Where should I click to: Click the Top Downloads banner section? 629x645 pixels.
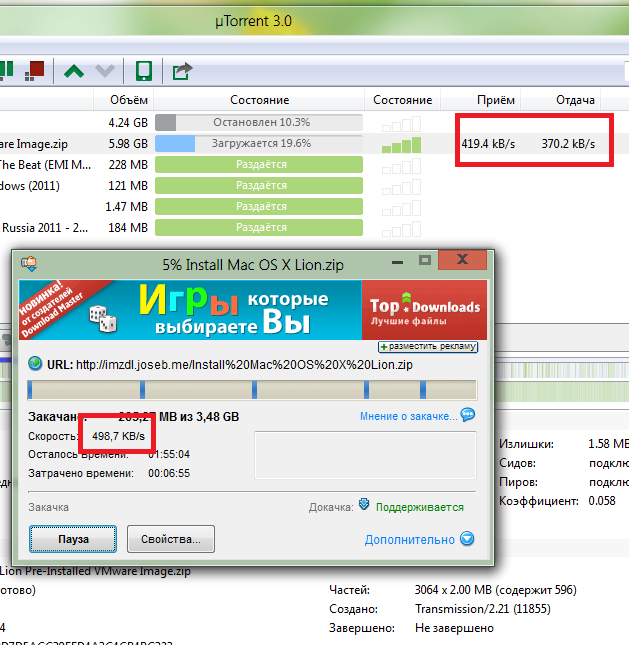[424, 310]
